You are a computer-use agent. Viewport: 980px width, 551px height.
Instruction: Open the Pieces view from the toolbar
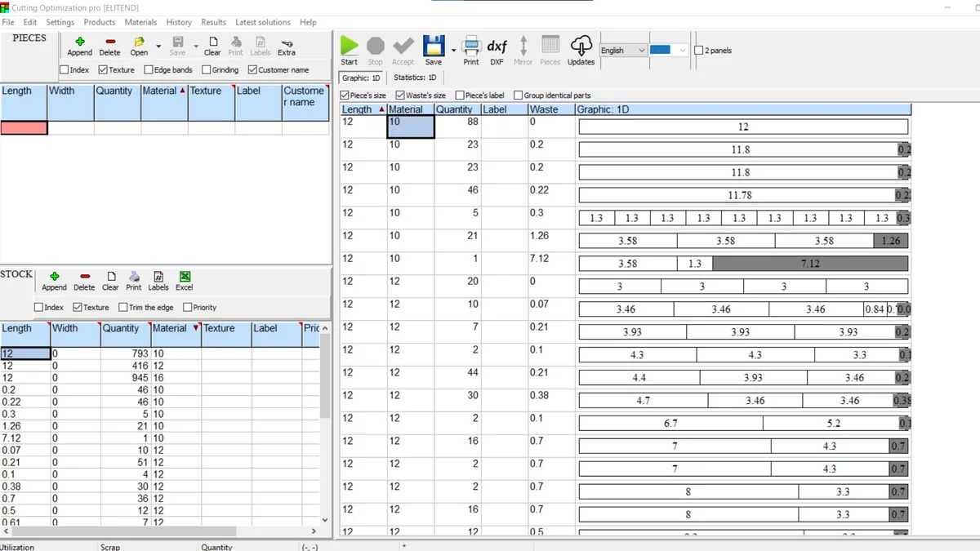550,50
